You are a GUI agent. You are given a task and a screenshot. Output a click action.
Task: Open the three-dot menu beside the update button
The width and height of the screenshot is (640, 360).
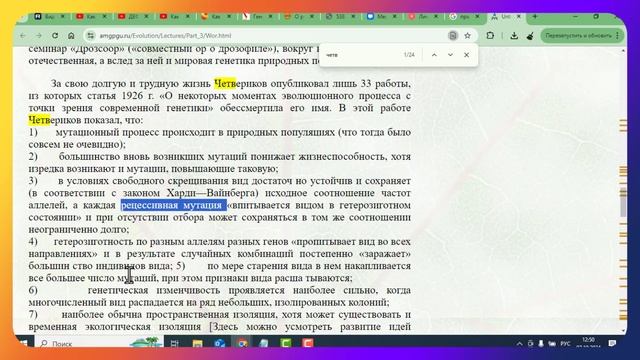pos(618,36)
